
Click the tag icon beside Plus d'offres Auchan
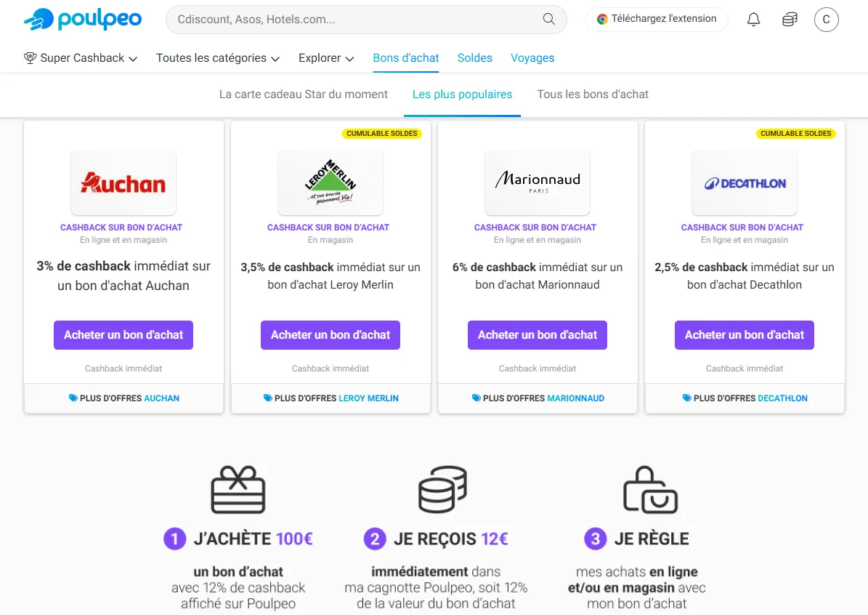pyautogui.click(x=73, y=398)
